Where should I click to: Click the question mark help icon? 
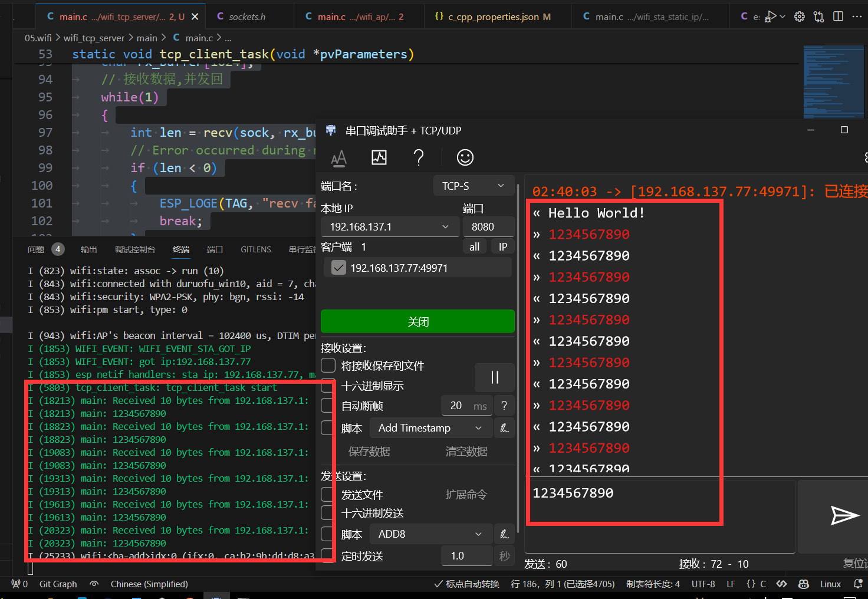tap(419, 157)
